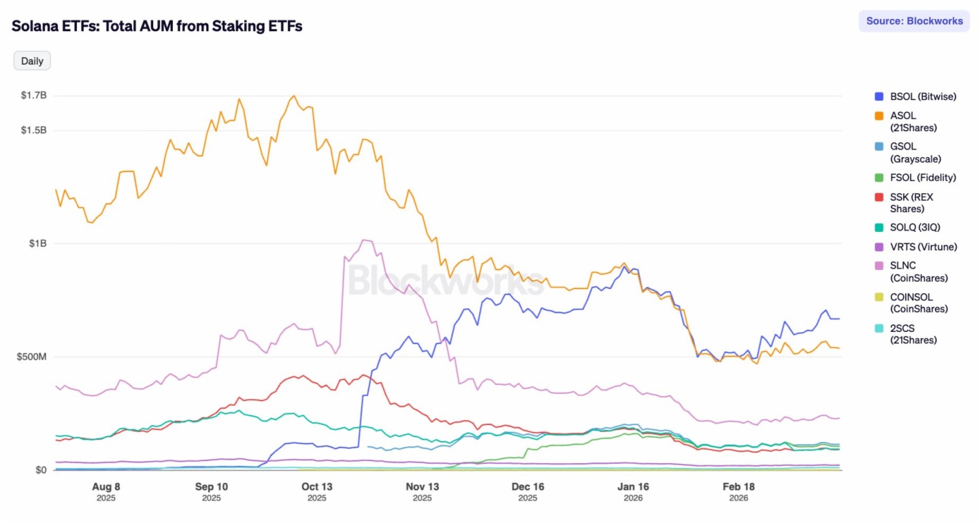This screenshot has width=980, height=523.
Task: Click the VRTS purple legend swatch
Action: coord(879,247)
